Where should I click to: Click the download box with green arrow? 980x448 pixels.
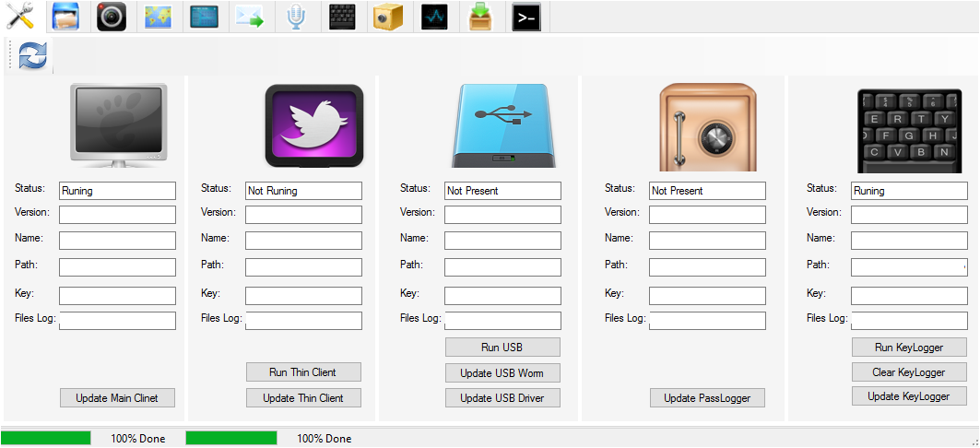pyautogui.click(x=479, y=17)
